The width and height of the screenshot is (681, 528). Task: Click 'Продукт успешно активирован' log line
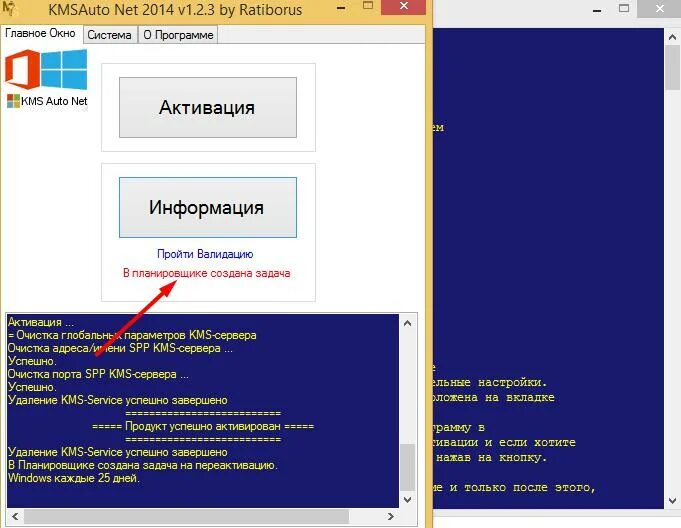203,426
